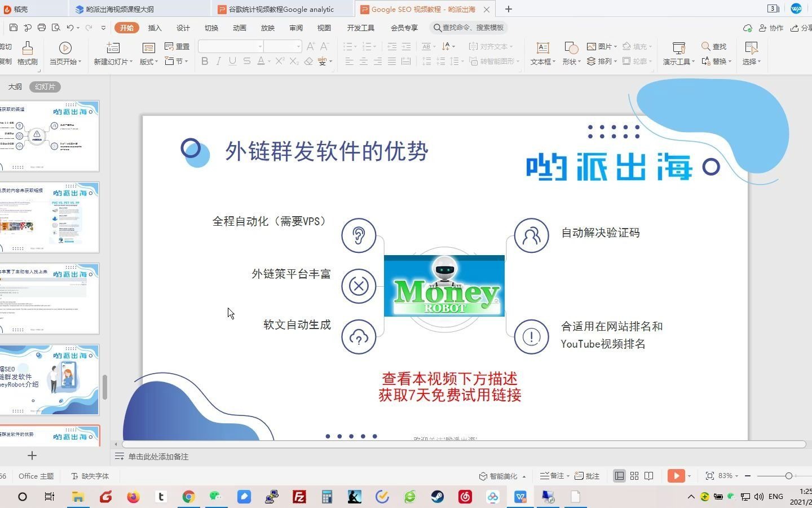Click the New Slide (新建幻灯片) icon
Screen dimensions: 812x508
pos(113,48)
